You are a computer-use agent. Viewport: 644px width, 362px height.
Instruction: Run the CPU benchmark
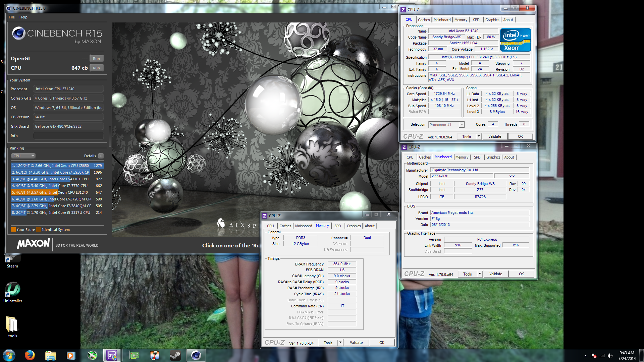96,68
